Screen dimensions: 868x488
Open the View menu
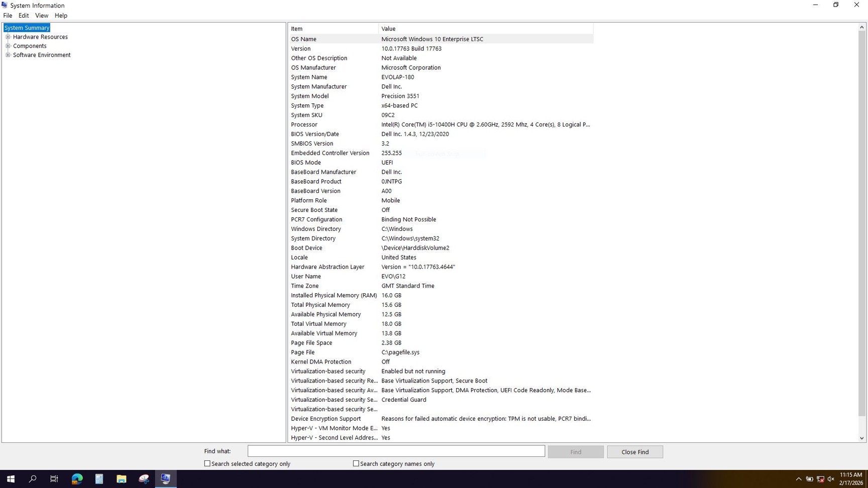click(42, 15)
